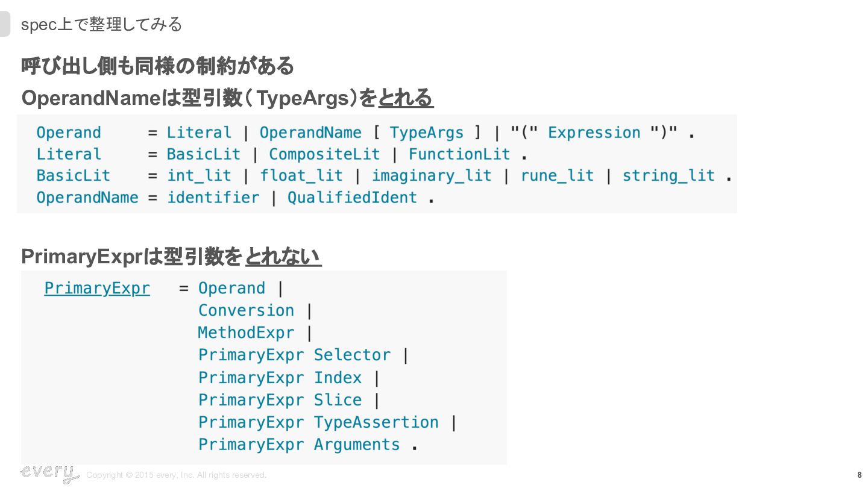The width and height of the screenshot is (868, 488).
Task: Click the Expression term in parentheses
Action: tap(594, 133)
